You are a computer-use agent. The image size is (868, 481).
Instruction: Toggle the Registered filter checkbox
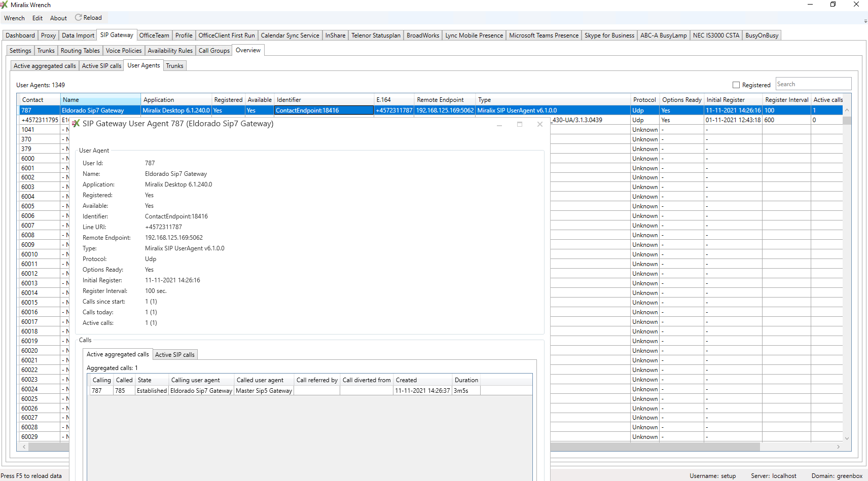[x=736, y=85]
